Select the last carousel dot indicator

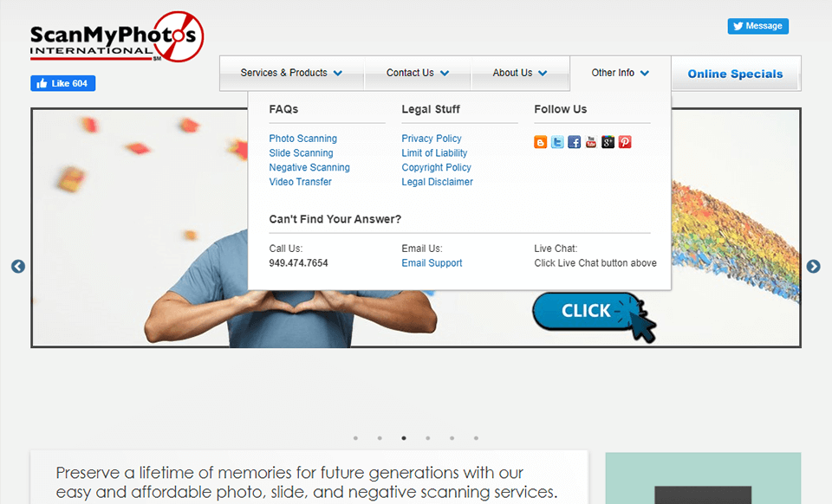click(x=476, y=438)
